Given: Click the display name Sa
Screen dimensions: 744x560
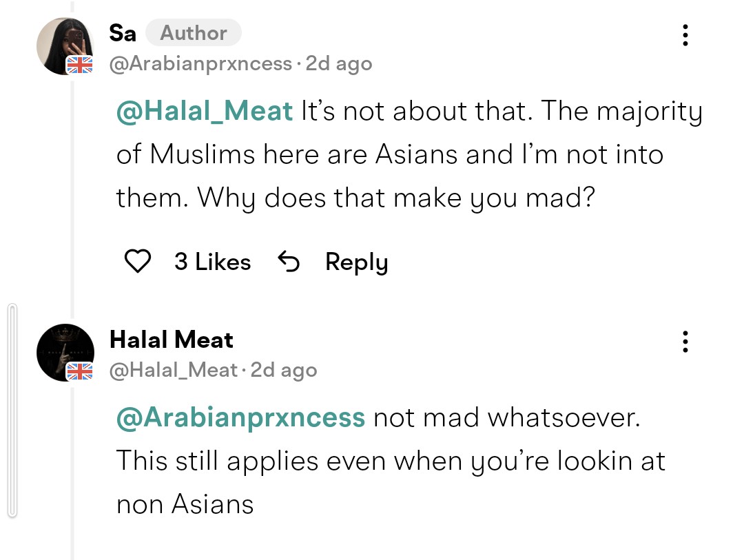Looking at the screenshot, I should tap(123, 33).
